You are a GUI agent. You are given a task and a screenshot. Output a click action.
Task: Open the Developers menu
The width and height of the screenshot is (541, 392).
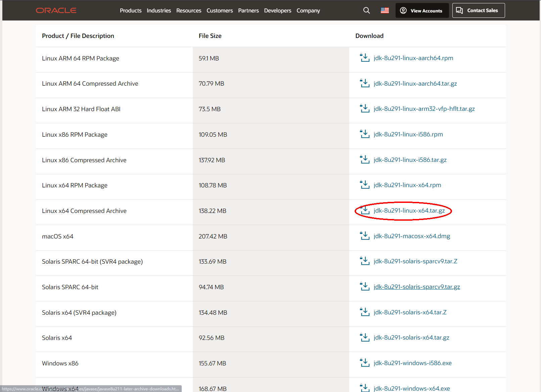(x=277, y=10)
